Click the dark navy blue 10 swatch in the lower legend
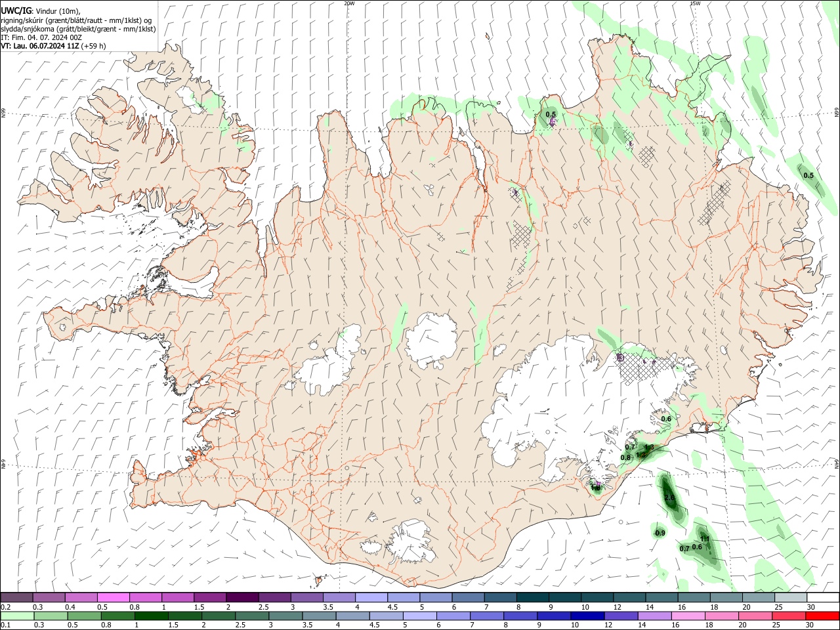The image size is (840, 630). 587,616
